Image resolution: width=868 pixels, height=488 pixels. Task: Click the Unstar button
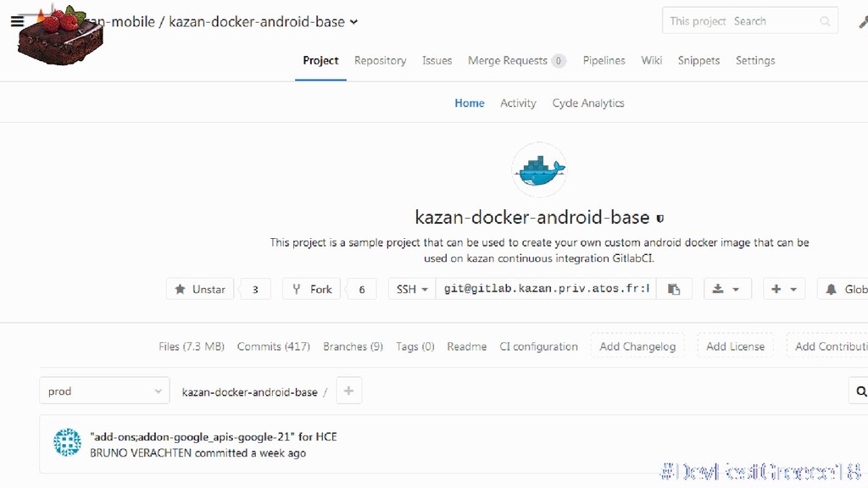pyautogui.click(x=200, y=289)
